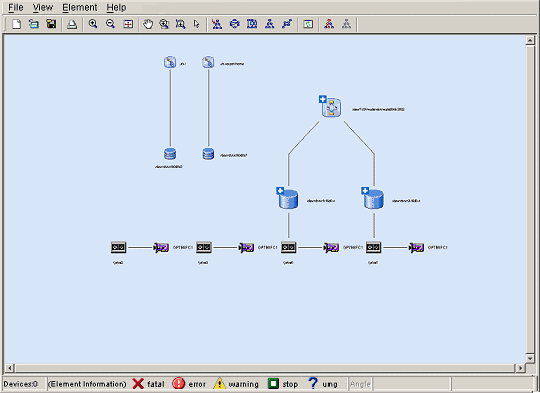
Task: Select the leftmost fjsfea adapter node
Action: (x=118, y=247)
